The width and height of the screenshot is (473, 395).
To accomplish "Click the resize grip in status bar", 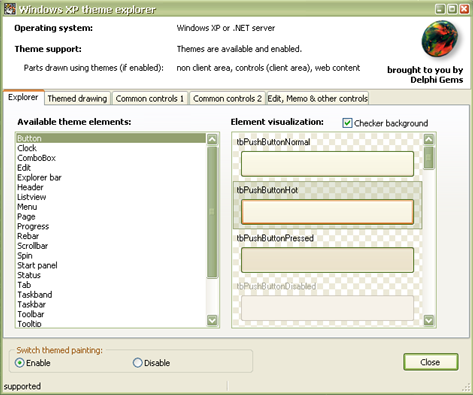I will coord(466,387).
